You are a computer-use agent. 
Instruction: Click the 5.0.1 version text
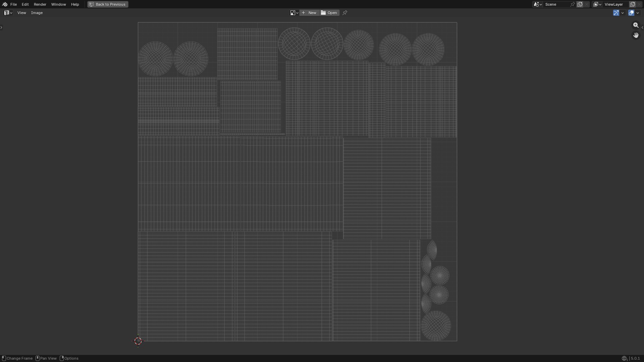635,358
